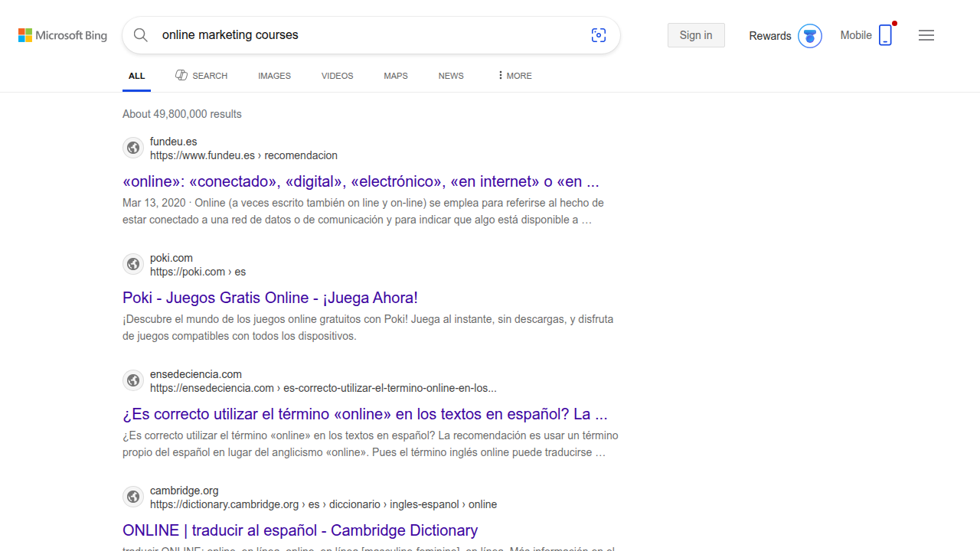Click the poki.com site name
Viewport: 980px width, 551px height.
click(x=171, y=258)
